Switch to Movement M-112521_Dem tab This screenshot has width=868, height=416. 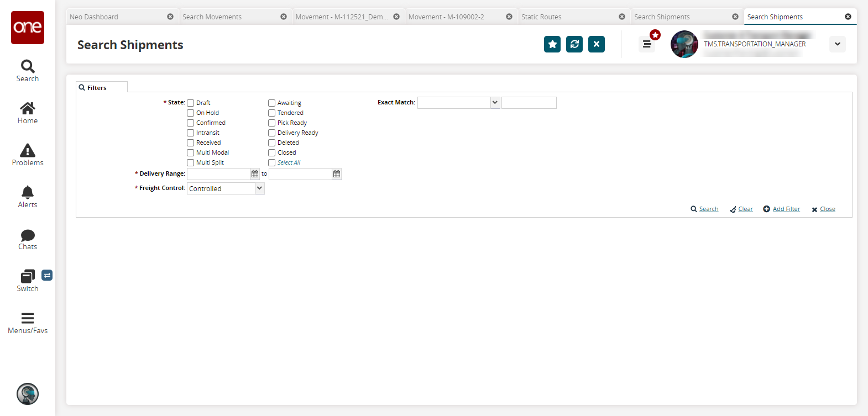click(342, 17)
